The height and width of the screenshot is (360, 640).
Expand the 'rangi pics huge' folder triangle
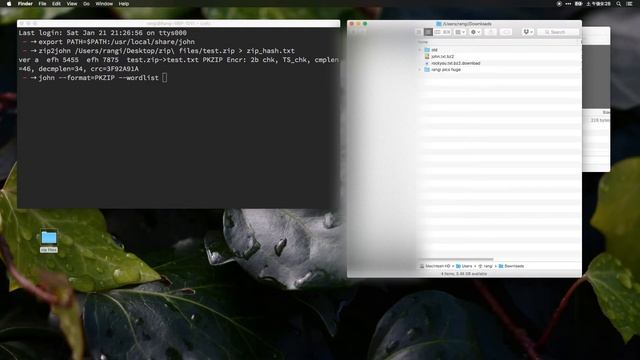(x=420, y=70)
